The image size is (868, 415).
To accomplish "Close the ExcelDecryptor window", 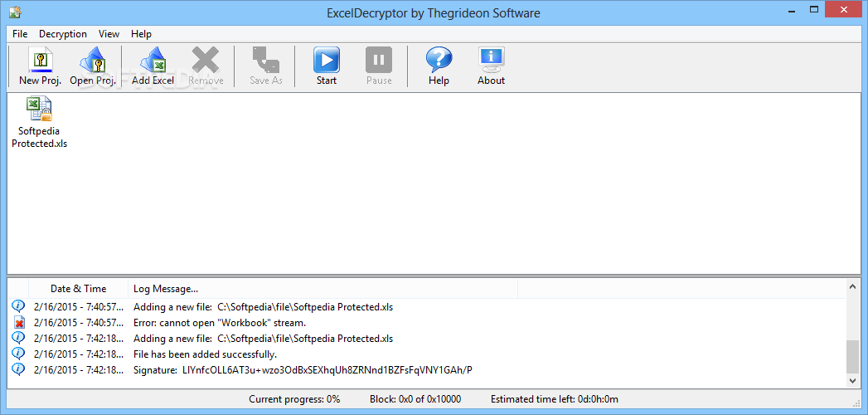I will coord(844,9).
